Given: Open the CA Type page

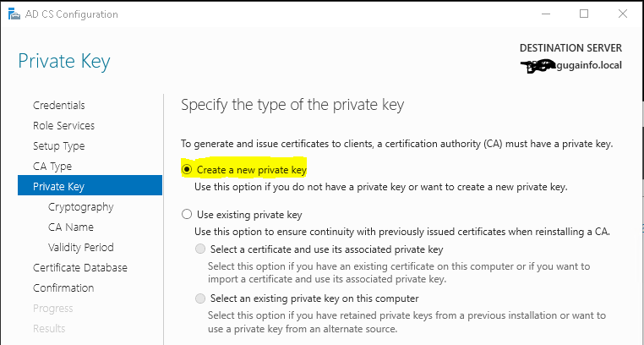Looking at the screenshot, I should [52, 166].
